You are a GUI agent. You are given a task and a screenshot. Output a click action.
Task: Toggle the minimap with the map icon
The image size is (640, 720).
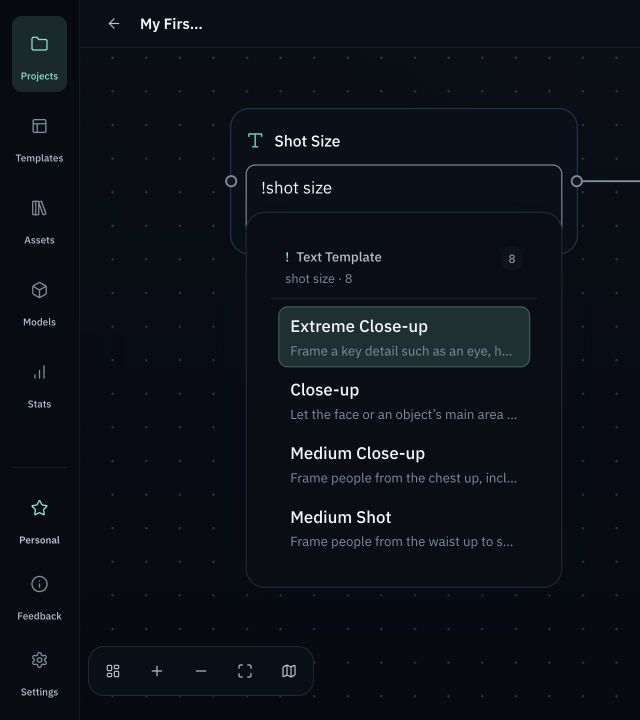289,671
